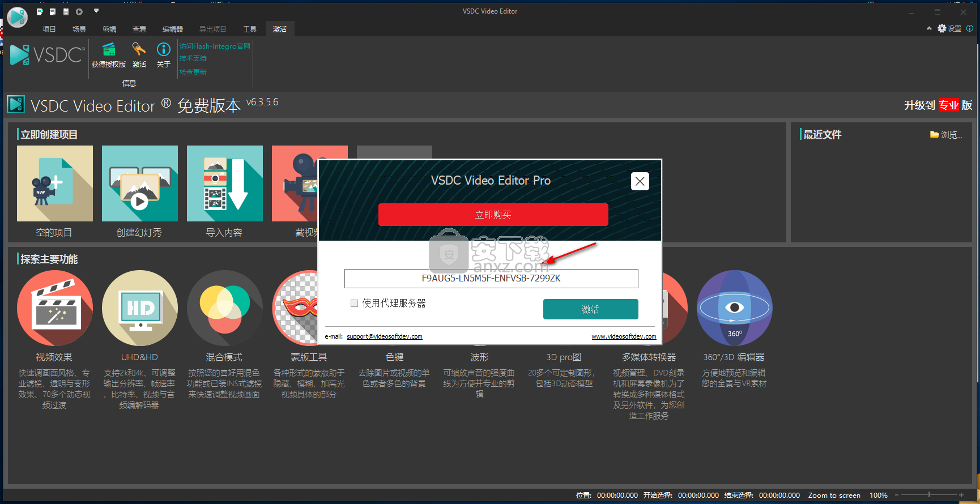Click the 混合模式 blend circles icon
The width and height of the screenshot is (980, 504).
pyautogui.click(x=225, y=308)
